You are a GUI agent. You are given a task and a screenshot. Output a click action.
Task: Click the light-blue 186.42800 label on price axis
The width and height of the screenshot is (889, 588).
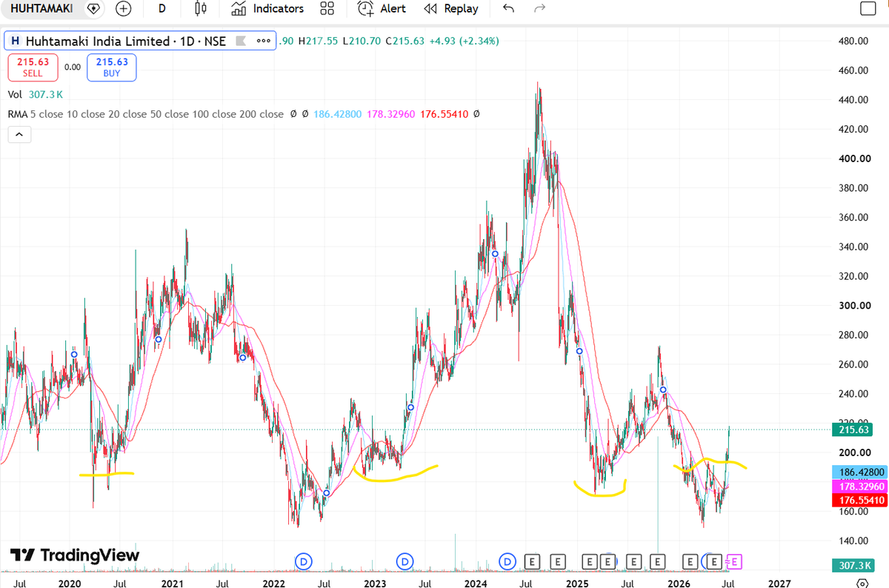(859, 472)
